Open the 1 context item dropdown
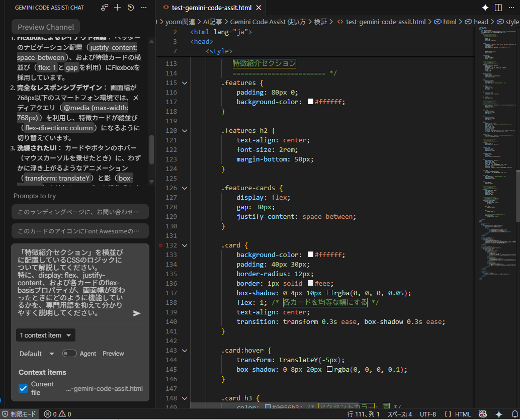This screenshot has width=520, height=420. pos(45,335)
